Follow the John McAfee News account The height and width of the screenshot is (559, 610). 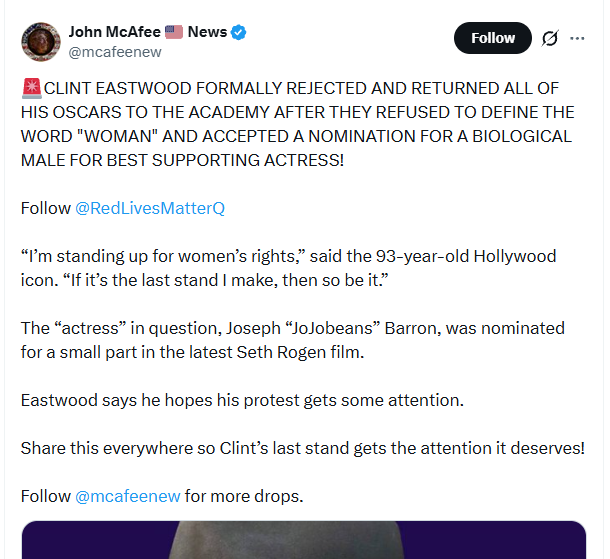coord(493,38)
